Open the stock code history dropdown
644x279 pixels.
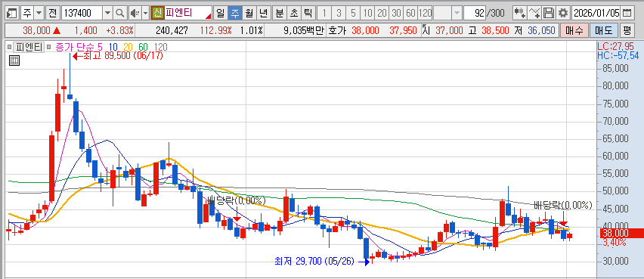pos(107,13)
